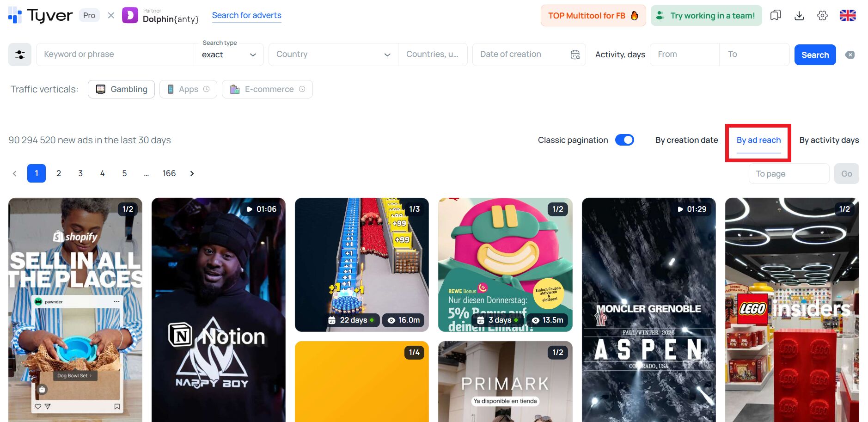Viewport: 868px width, 422px height.
Task: Select current page 1
Action: (37, 173)
